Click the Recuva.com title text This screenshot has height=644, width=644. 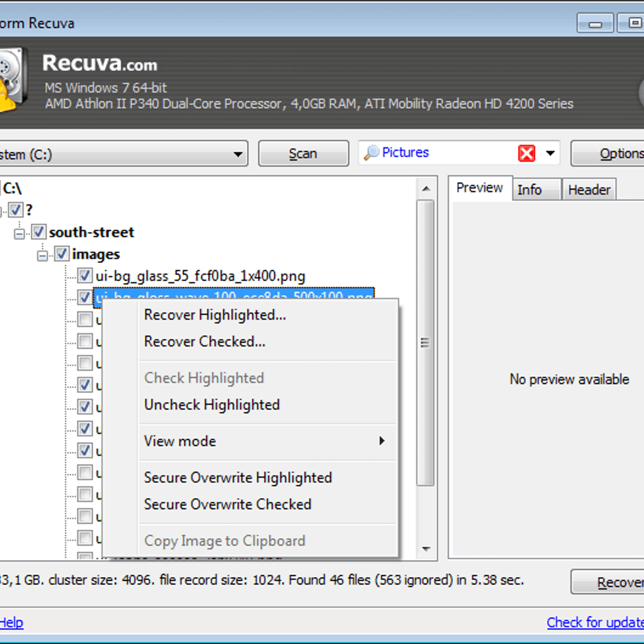pos(100,63)
